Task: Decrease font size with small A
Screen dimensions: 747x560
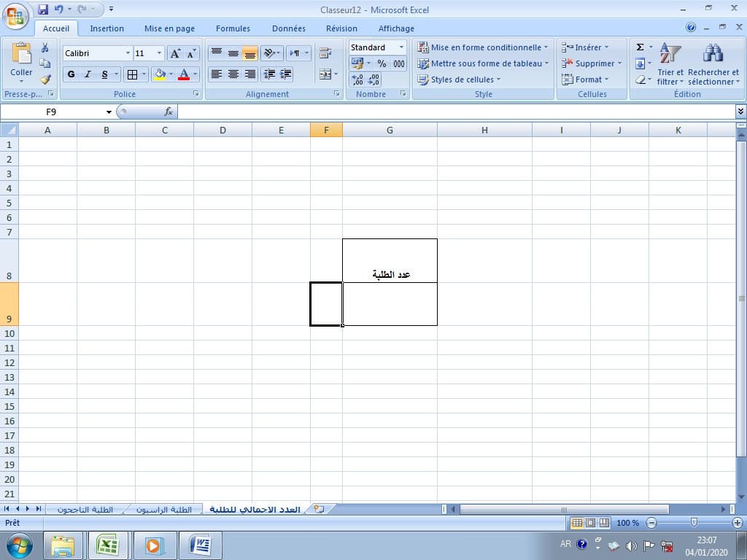Action: click(191, 53)
